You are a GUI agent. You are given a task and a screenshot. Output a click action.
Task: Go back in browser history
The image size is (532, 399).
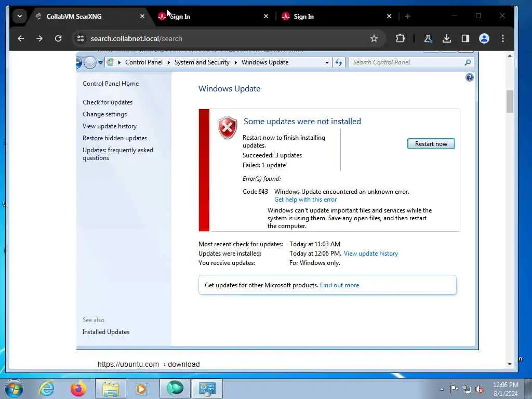pyautogui.click(x=21, y=38)
